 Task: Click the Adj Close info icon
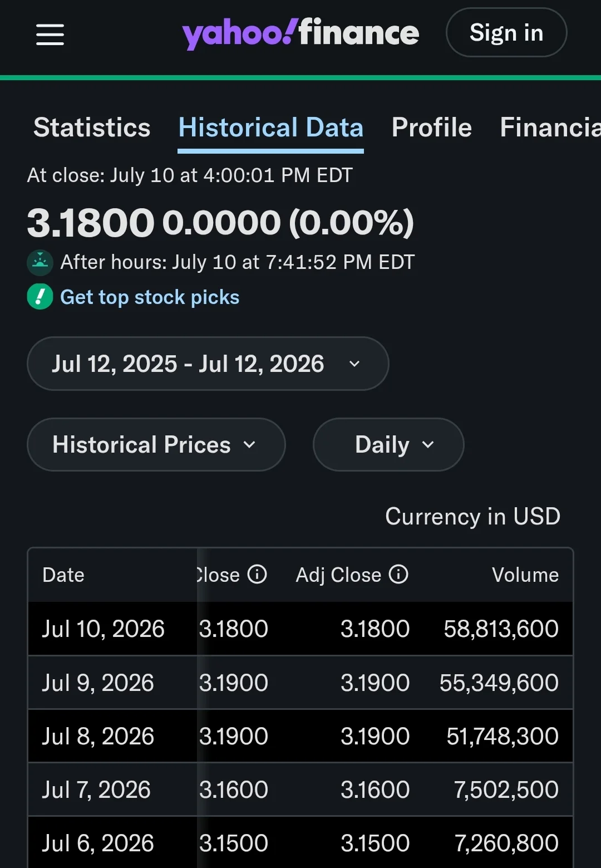tap(398, 574)
